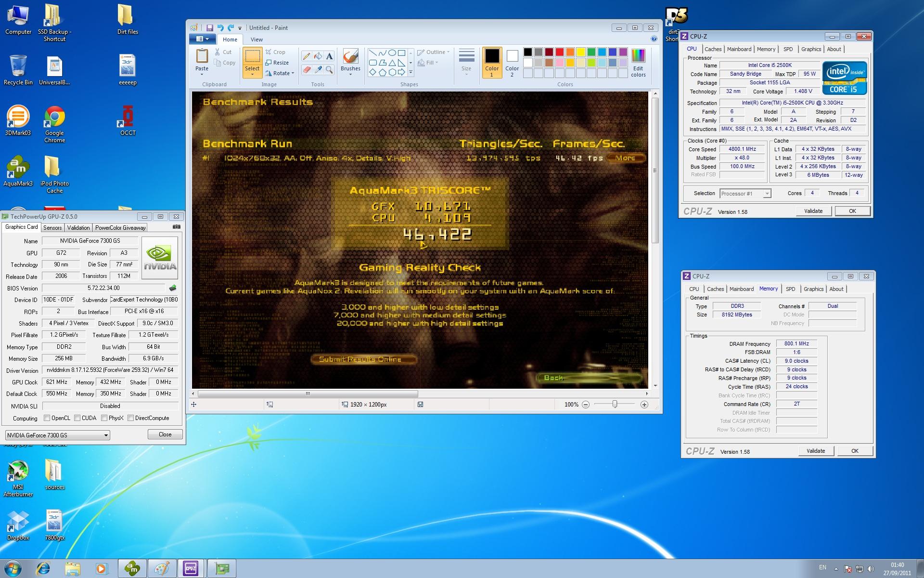Screen dimensions: 924x578
Task: Click the Save icon in Paint title bar
Action: pos(210,28)
